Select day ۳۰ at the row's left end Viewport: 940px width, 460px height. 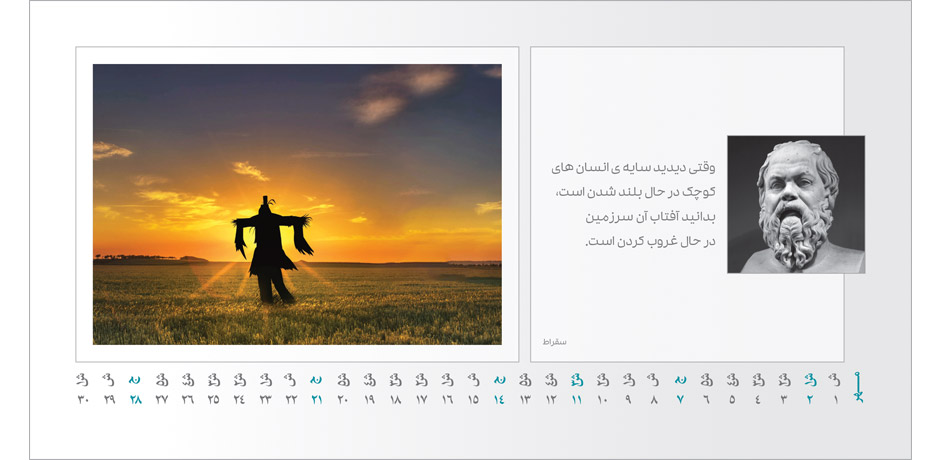click(83, 400)
